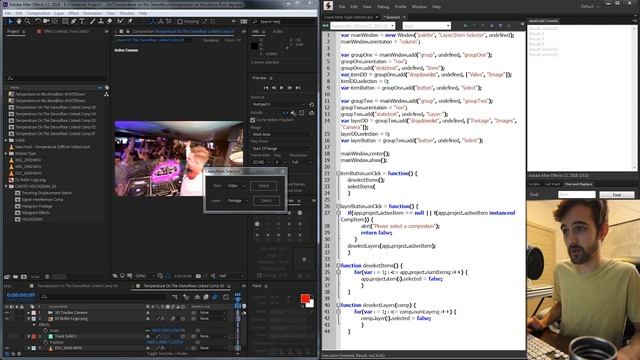Click the black color swatch in Info panel

(254, 46)
